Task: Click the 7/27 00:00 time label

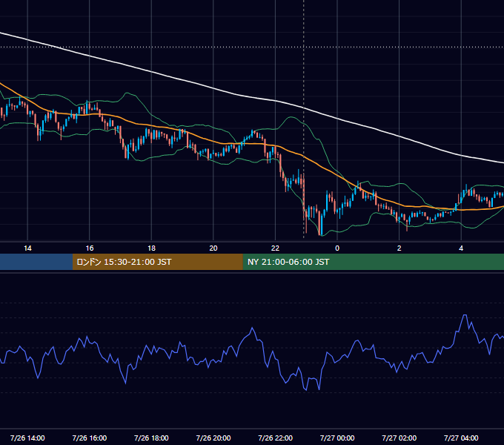Action: pyautogui.click(x=337, y=438)
